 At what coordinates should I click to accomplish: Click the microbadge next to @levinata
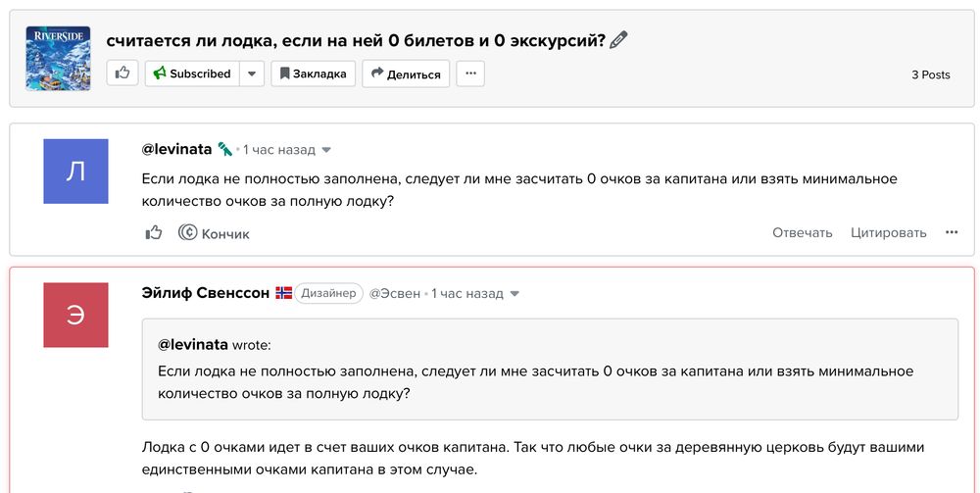225,149
